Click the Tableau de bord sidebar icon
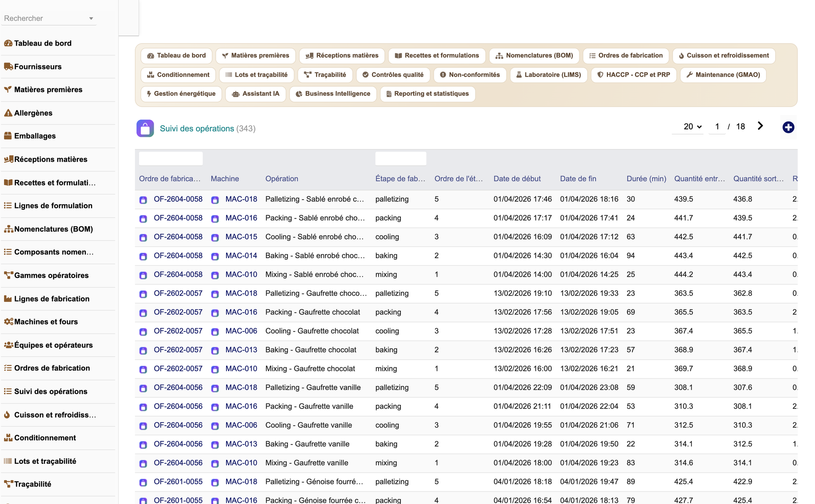Viewport: 815px width, 504px height. pyautogui.click(x=8, y=43)
